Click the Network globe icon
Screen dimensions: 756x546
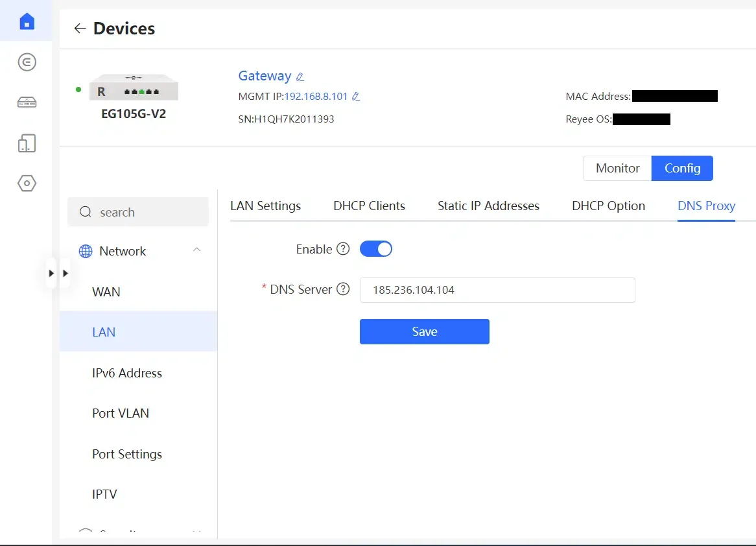(86, 252)
